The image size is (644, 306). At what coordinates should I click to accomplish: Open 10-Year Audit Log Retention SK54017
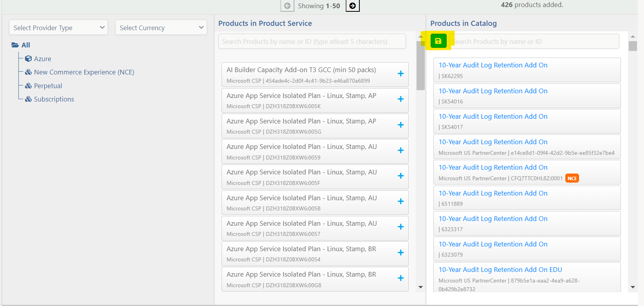click(493, 116)
